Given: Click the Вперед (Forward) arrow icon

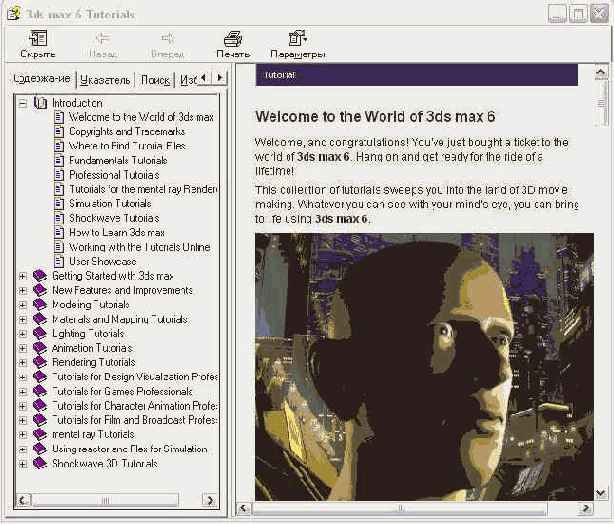Looking at the screenshot, I should point(167,39).
